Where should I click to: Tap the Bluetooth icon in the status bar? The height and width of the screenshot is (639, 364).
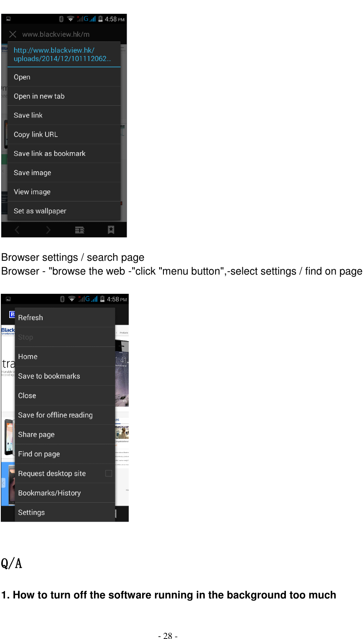click(x=60, y=19)
